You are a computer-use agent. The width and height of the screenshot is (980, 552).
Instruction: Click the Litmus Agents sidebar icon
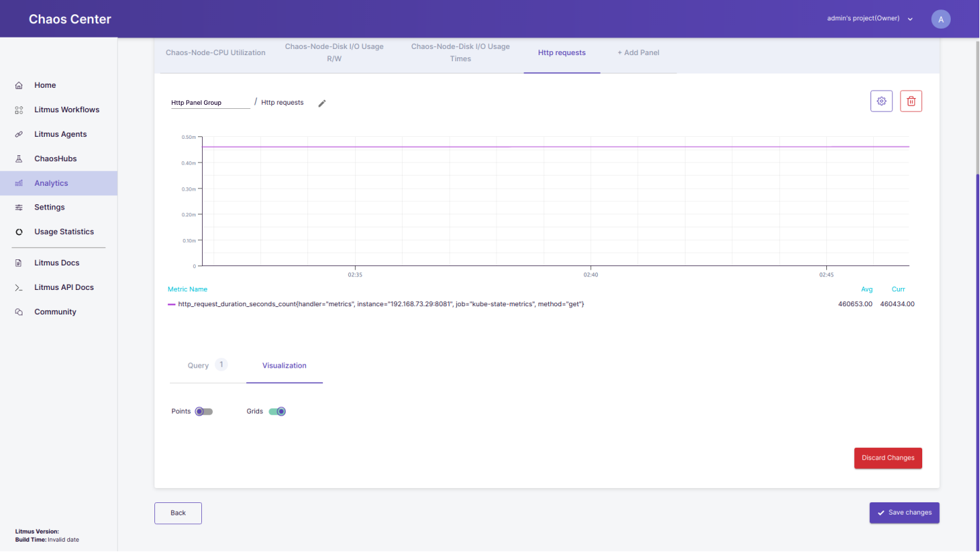click(x=19, y=134)
